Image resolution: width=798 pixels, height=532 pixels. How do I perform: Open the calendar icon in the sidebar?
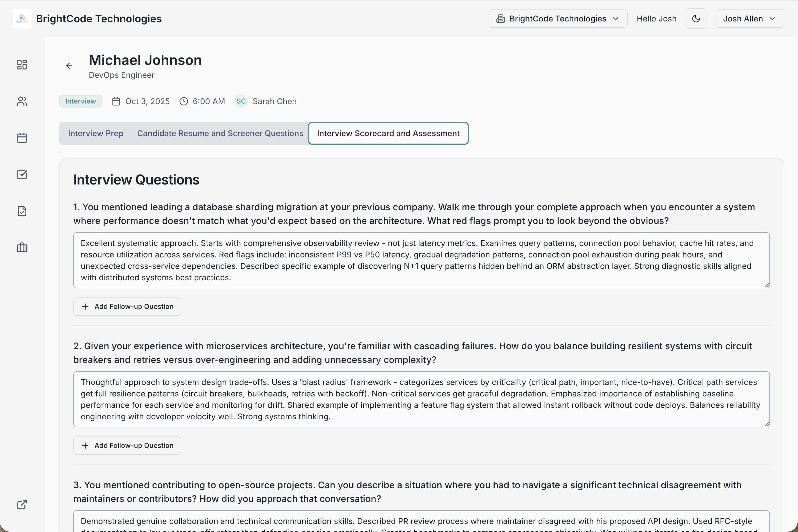point(22,138)
